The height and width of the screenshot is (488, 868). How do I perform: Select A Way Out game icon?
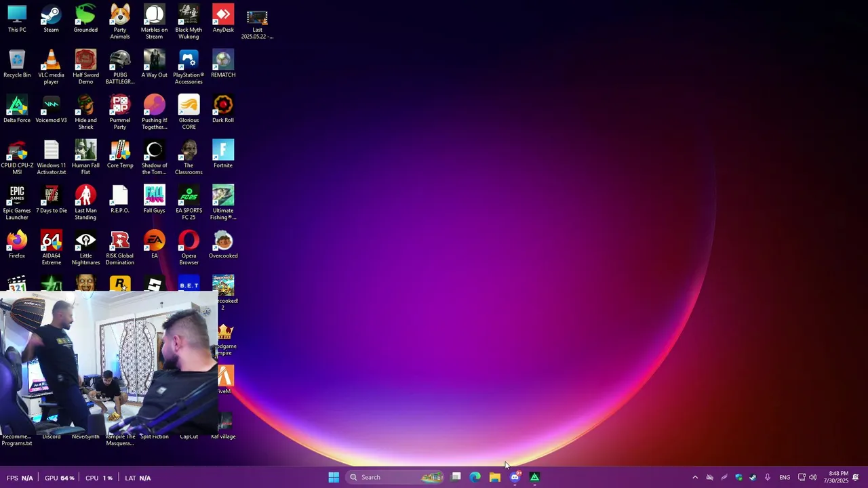[x=154, y=64]
